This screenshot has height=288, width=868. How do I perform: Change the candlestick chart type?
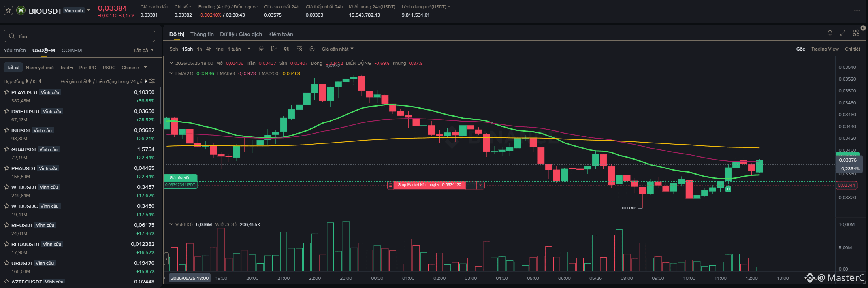287,49
